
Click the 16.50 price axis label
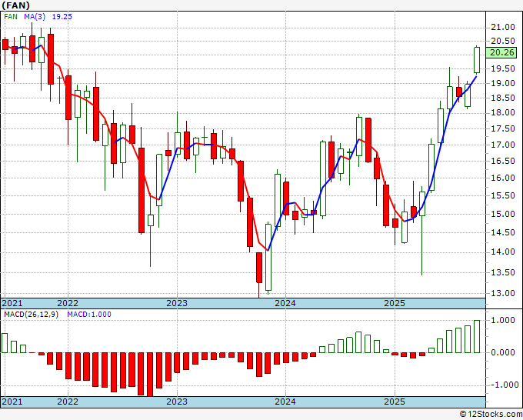click(x=503, y=161)
